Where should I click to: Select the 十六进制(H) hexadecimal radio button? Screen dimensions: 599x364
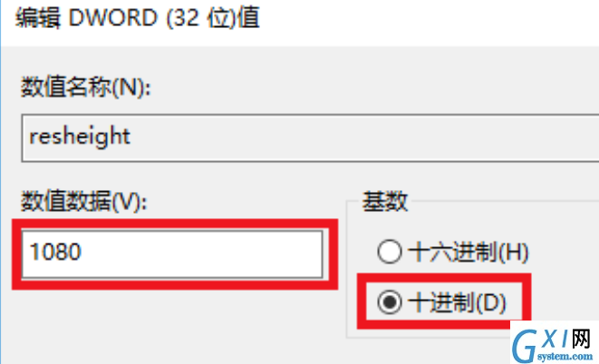tap(390, 252)
